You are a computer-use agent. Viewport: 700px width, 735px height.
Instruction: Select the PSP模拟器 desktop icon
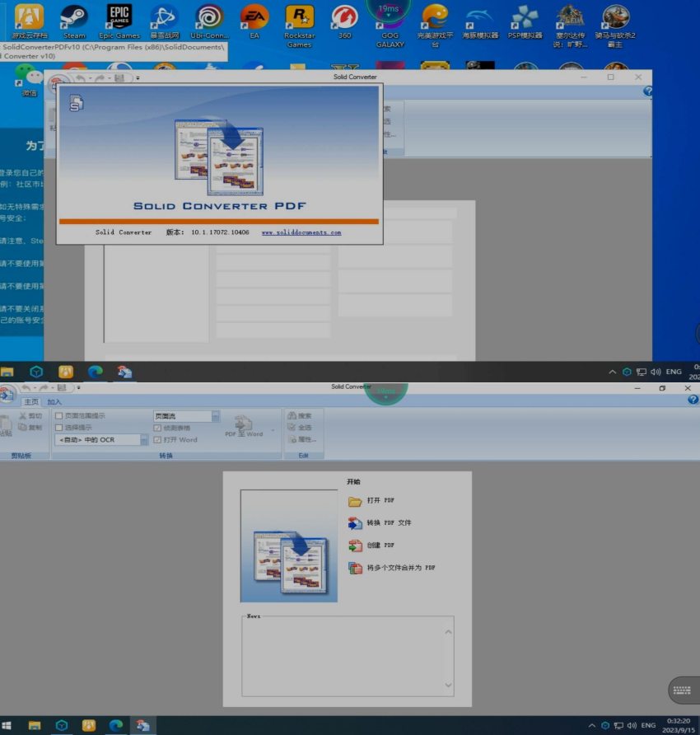click(525, 21)
